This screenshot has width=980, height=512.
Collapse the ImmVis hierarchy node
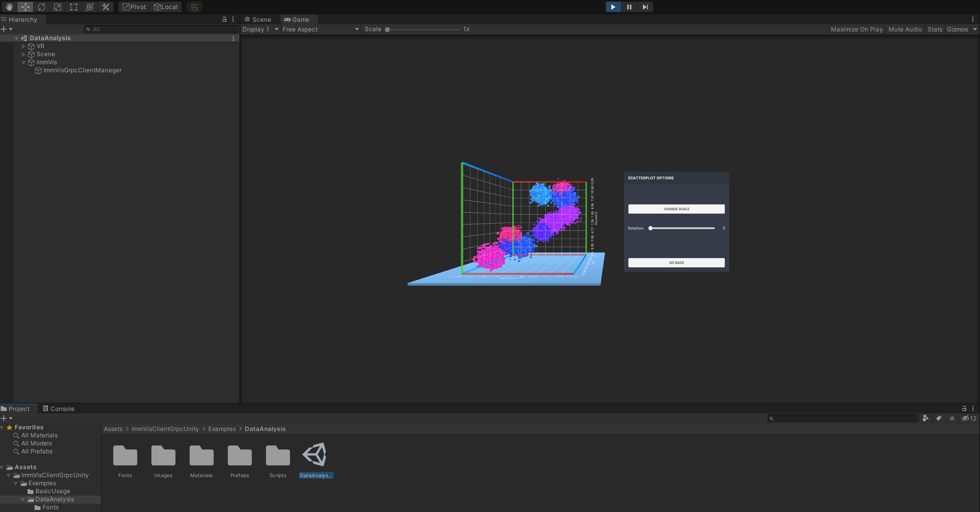pyautogui.click(x=23, y=62)
